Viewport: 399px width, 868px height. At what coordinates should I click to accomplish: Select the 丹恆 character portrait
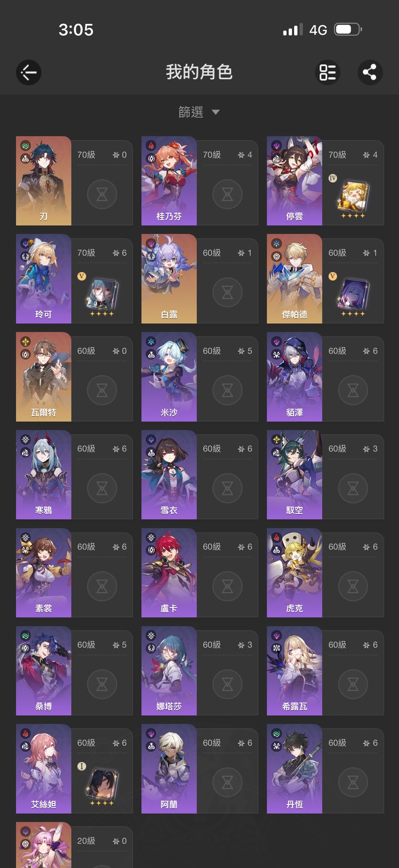click(294, 768)
